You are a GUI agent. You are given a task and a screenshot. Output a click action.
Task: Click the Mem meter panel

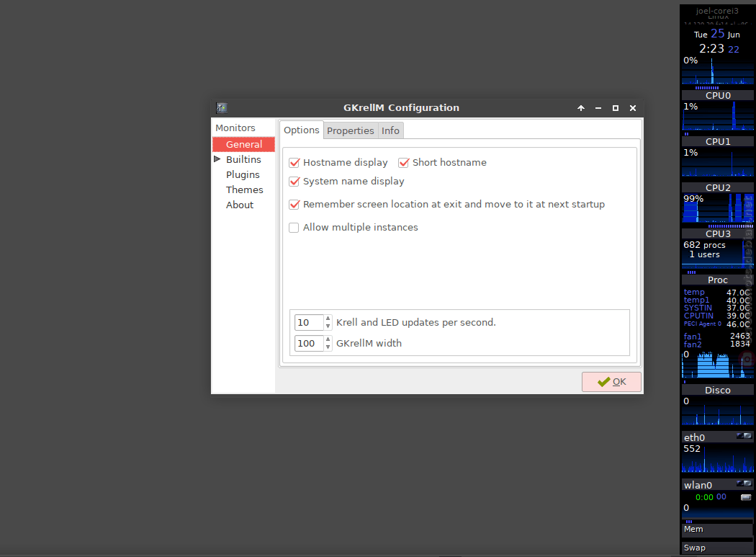717,530
